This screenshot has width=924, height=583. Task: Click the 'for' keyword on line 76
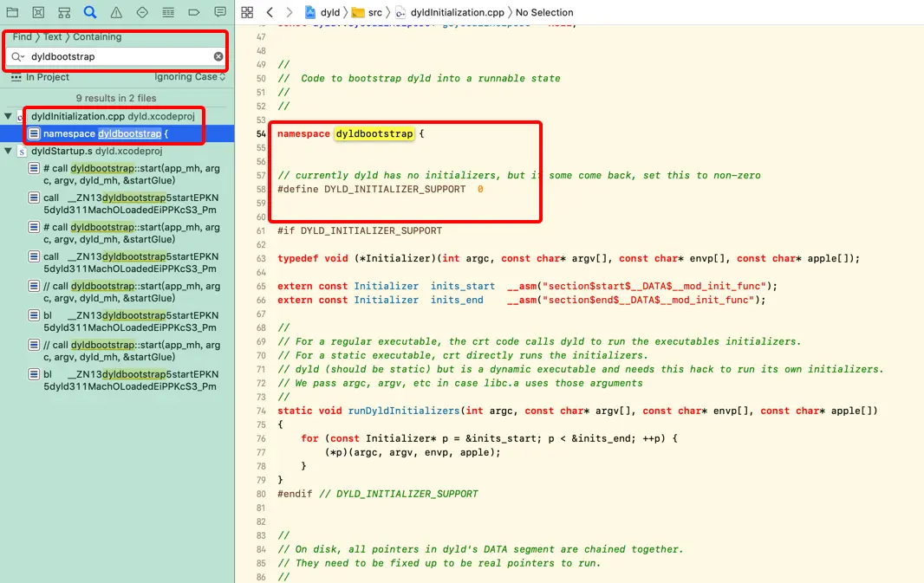pyautogui.click(x=309, y=438)
